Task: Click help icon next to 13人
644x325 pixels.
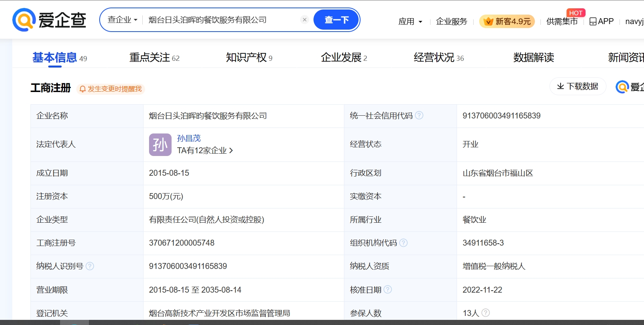Action: [x=485, y=313]
